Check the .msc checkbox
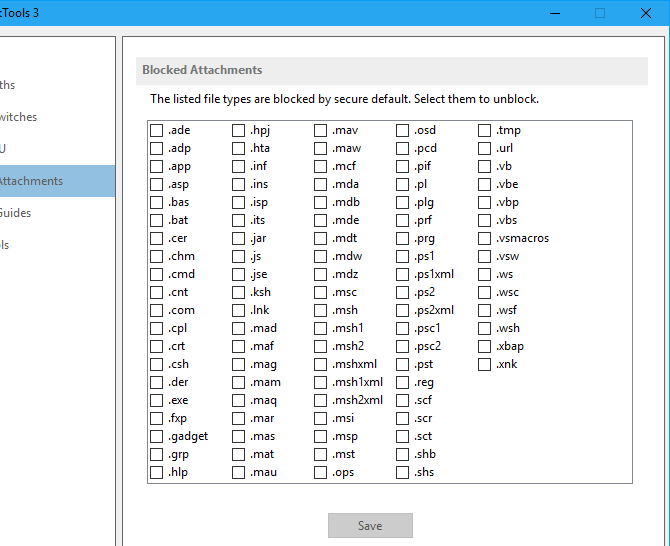The image size is (670, 546). pos(320,292)
